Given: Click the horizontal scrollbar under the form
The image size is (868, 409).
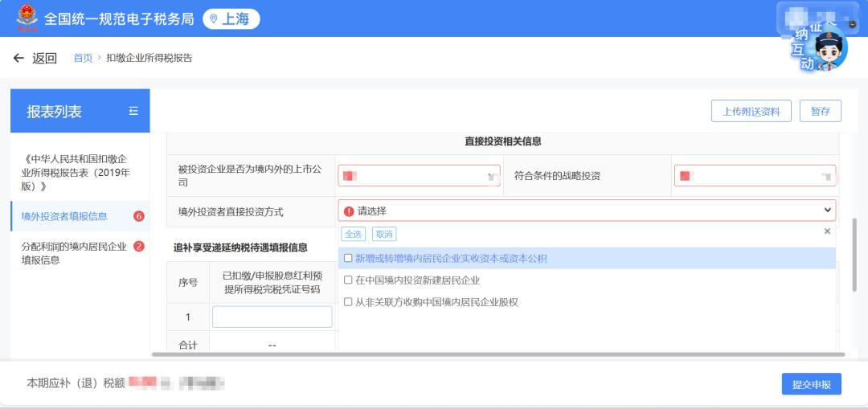Looking at the screenshot, I should (x=498, y=354).
